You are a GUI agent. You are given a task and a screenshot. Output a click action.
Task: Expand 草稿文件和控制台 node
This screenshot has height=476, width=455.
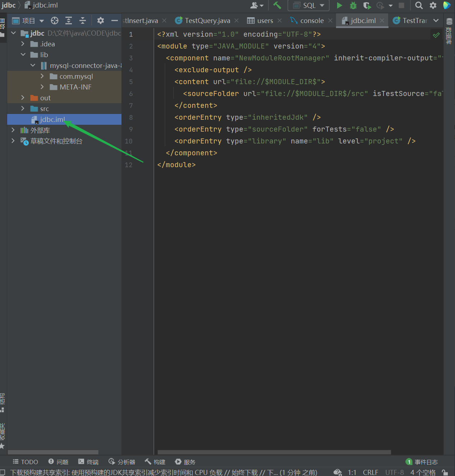[x=13, y=141]
